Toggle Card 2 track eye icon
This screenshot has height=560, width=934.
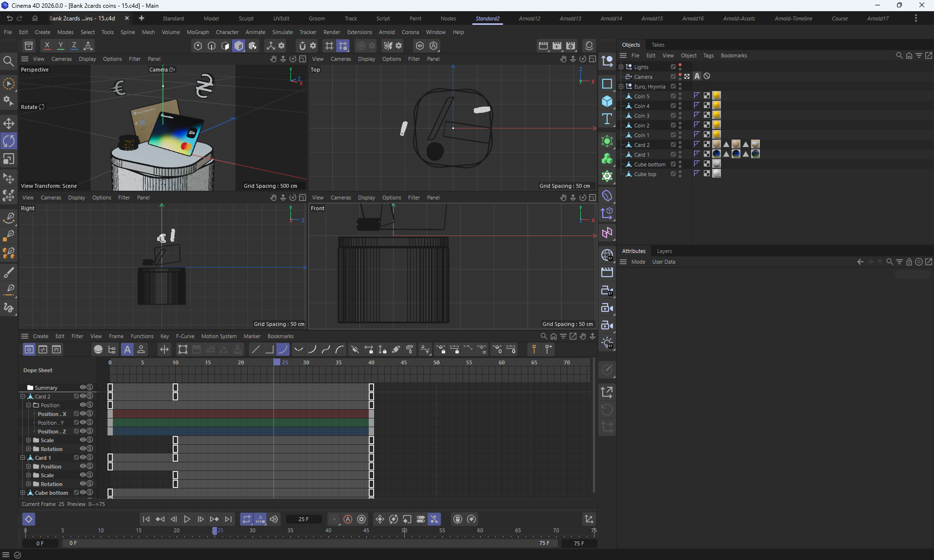83,396
